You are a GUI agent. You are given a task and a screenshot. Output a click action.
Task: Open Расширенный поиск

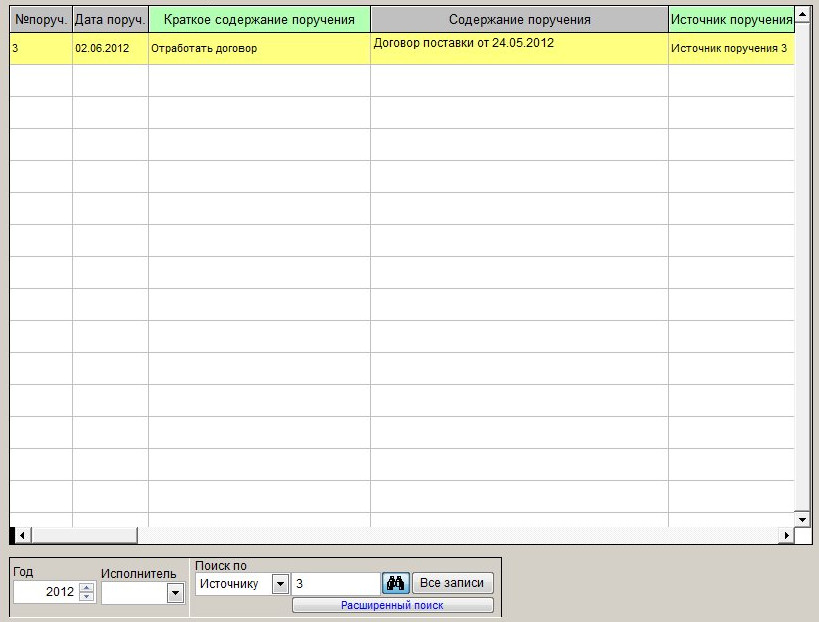point(392,605)
